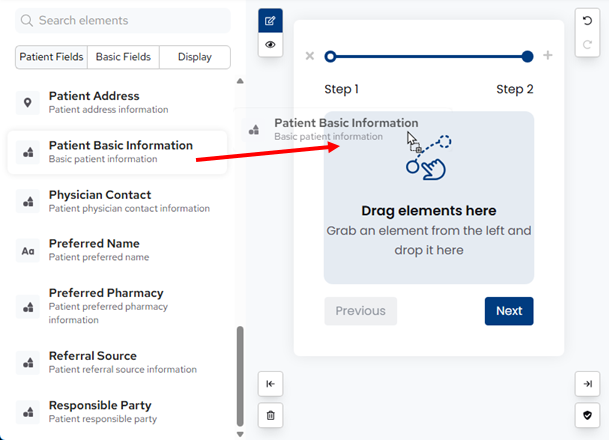
Task: Collapse the left panel arrow icon
Action: pos(270,384)
